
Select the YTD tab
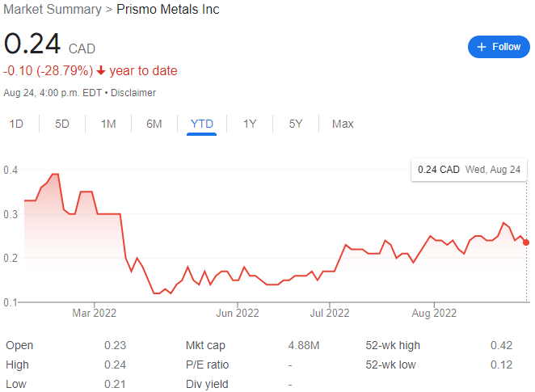click(x=202, y=124)
